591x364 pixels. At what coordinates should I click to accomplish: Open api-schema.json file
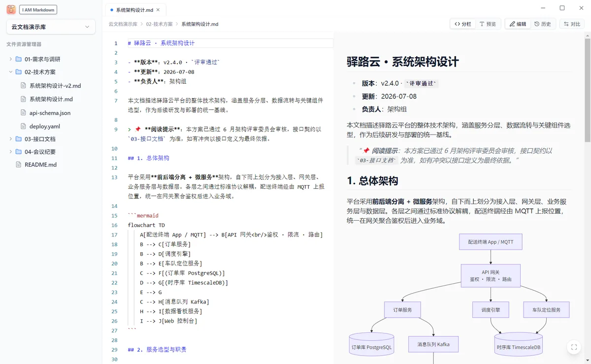point(50,113)
